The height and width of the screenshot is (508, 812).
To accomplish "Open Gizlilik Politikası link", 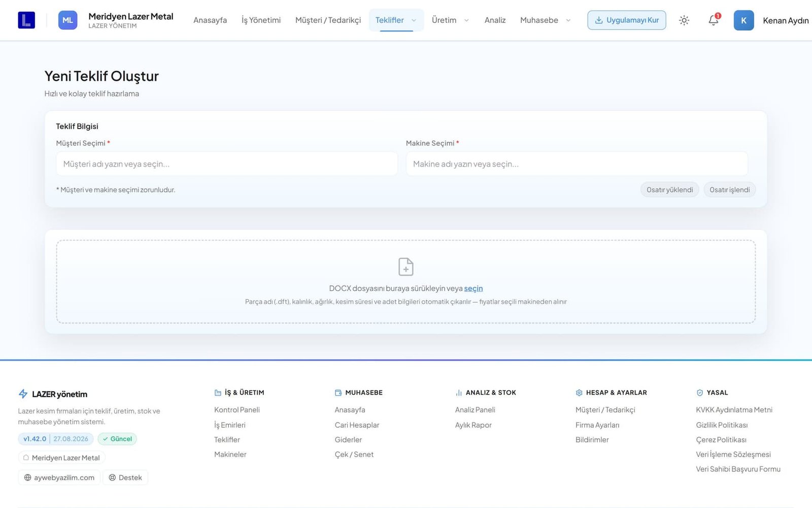I will pyautogui.click(x=722, y=425).
